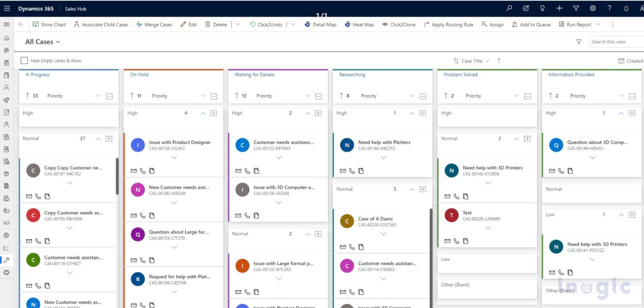Click Apply Routing Rule button
644x308 pixels.
[x=448, y=24]
